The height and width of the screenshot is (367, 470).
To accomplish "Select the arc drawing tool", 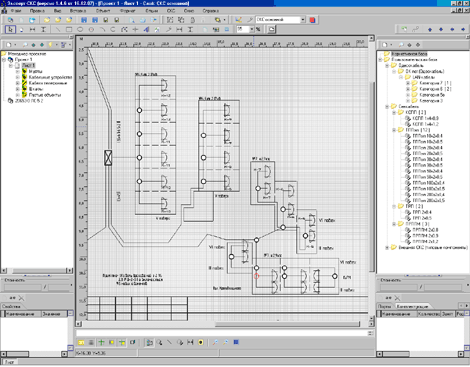I will 102,29.
